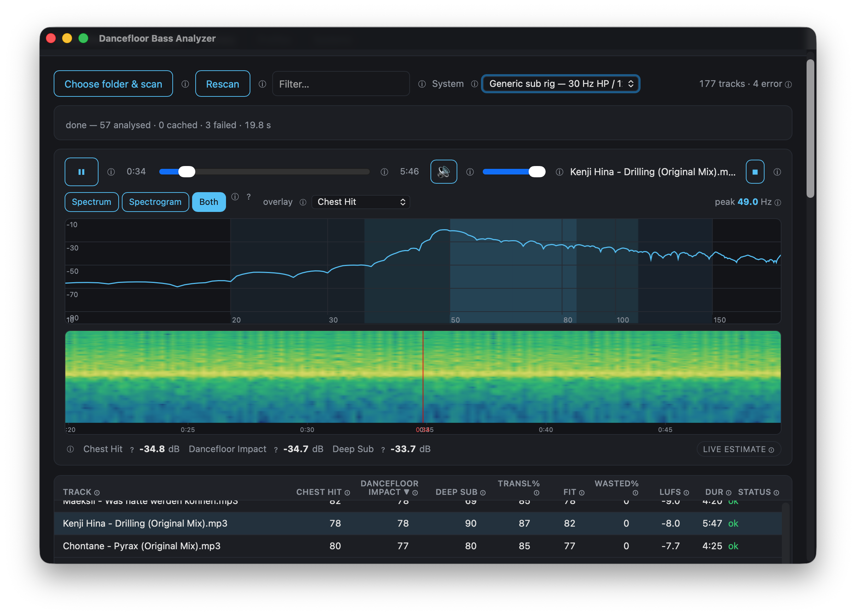Image resolution: width=856 pixels, height=616 pixels.
Task: Click info icon before 5:46 duration
Action: (384, 172)
